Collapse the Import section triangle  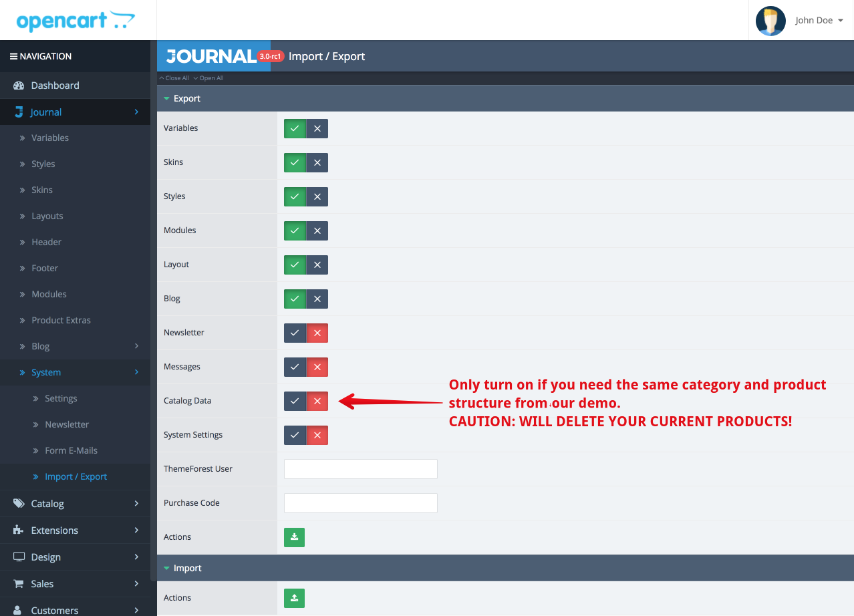tap(166, 569)
